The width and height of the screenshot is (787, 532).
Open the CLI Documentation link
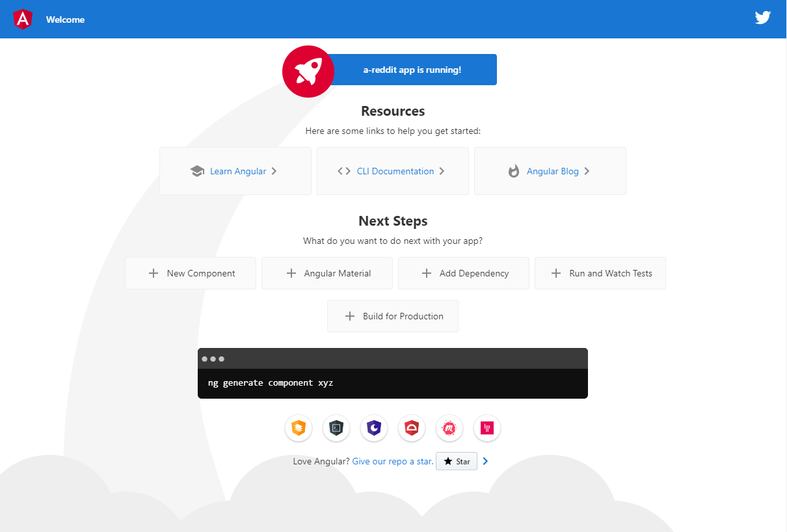[x=393, y=171]
